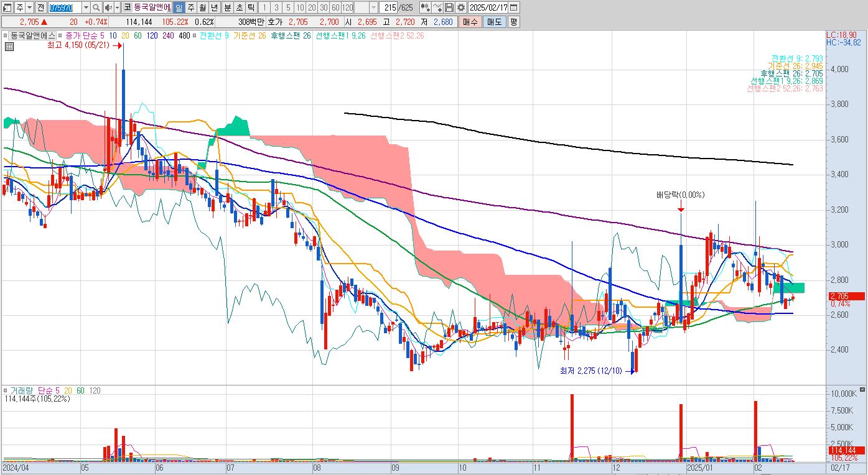Click the save chart floppy disk icon
The width and height of the screenshot is (868, 475).
tap(449, 7)
